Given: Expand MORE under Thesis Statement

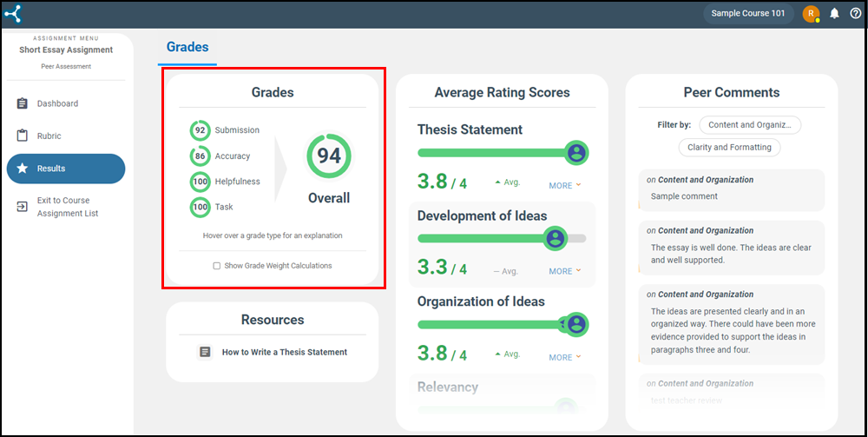Looking at the screenshot, I should [564, 185].
